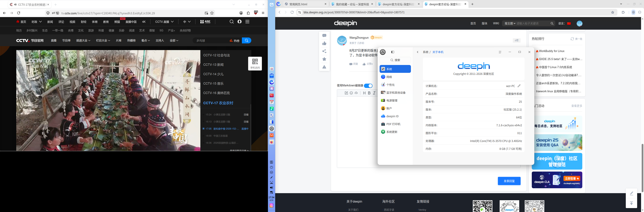644x212 pixels.
Task: Click the 发表回复 button
Action: pyautogui.click(x=509, y=181)
